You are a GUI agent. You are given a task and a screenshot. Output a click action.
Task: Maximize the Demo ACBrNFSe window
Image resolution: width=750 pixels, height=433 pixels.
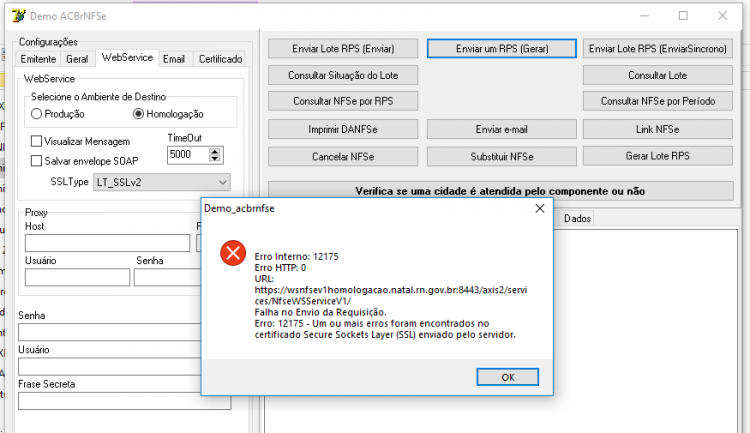point(683,16)
